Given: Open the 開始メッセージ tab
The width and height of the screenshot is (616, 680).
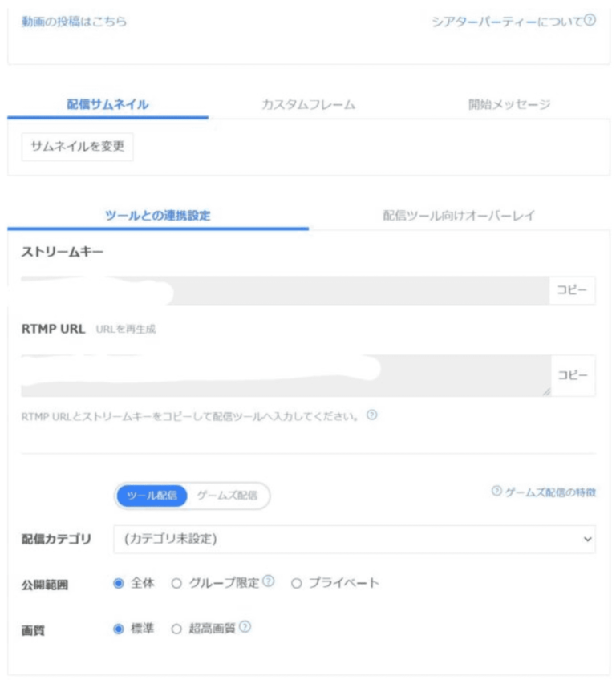Looking at the screenshot, I should tap(509, 104).
